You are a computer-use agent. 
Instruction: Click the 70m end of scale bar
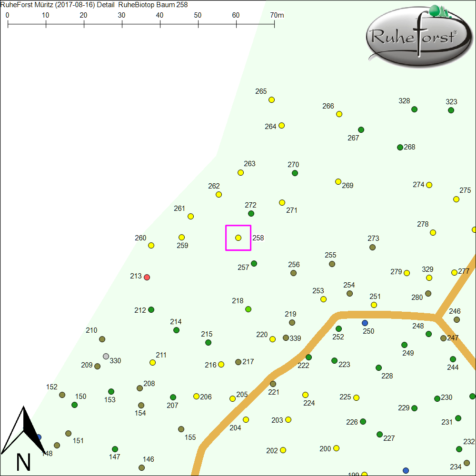[274, 22]
